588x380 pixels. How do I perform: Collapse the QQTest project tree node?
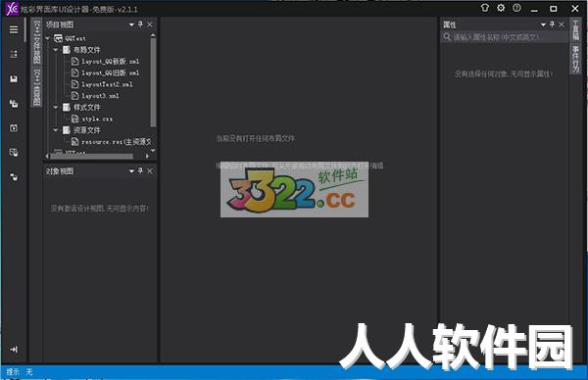[48, 38]
